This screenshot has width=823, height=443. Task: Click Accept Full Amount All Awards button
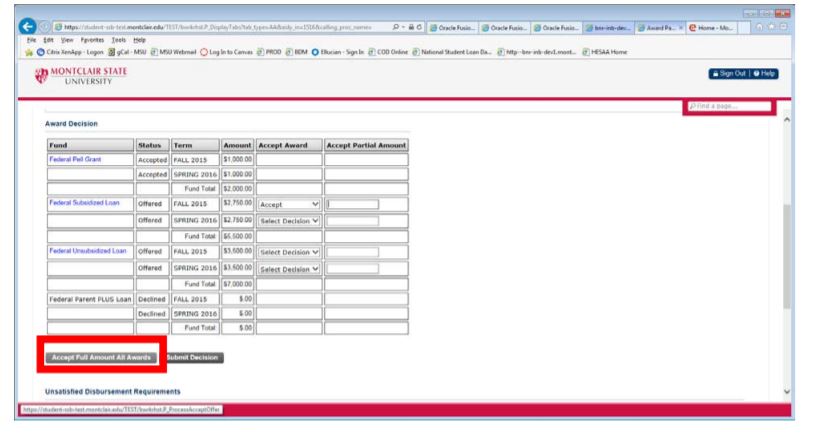[87, 357]
